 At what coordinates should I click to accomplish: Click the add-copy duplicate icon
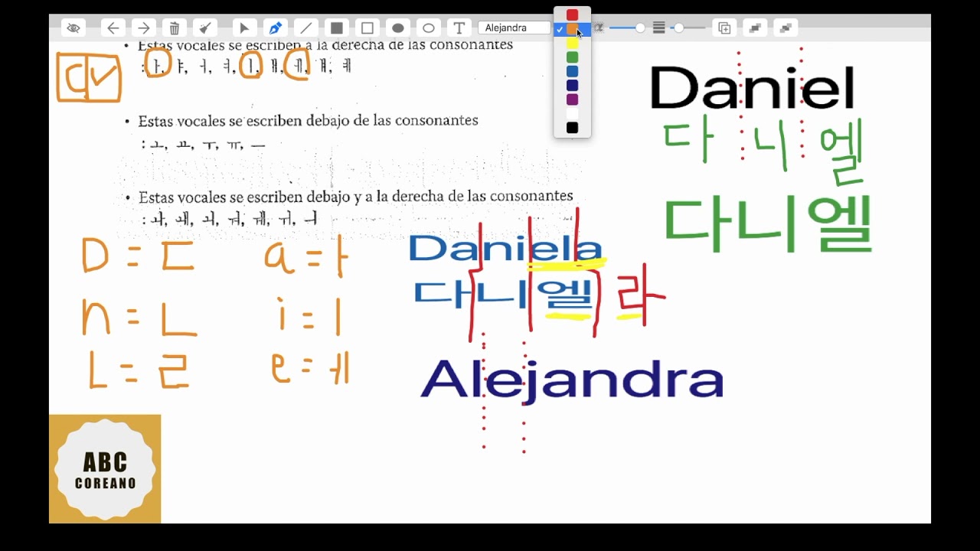pyautogui.click(x=724, y=28)
